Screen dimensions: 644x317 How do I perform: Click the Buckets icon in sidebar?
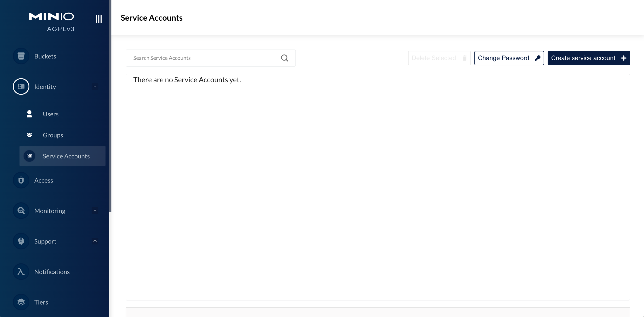click(x=21, y=56)
